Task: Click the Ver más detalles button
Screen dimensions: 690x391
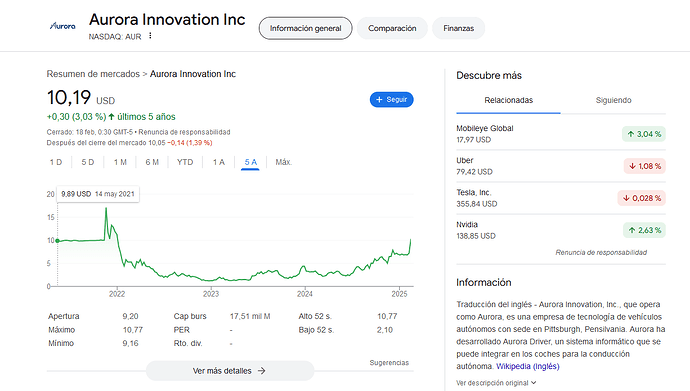Action: 230,371
